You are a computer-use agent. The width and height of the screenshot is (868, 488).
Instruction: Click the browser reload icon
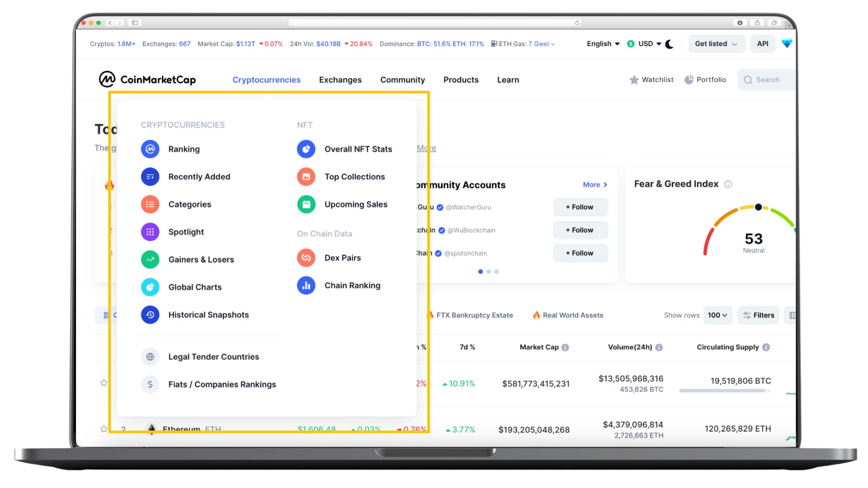point(577,23)
